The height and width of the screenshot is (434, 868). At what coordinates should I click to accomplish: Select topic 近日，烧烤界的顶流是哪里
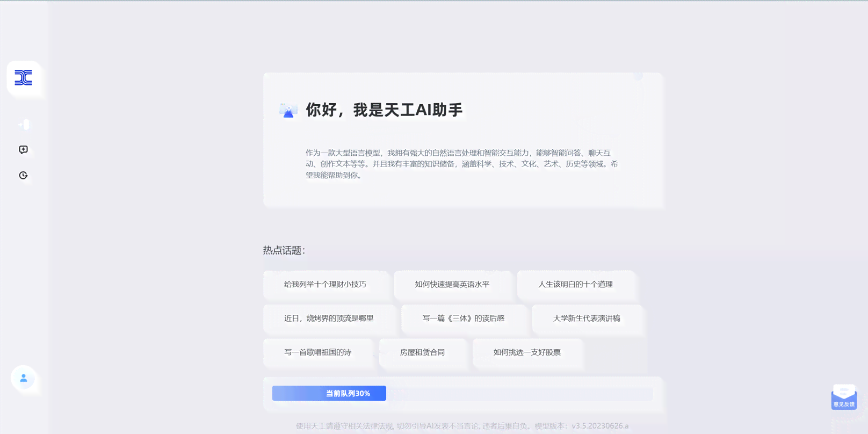[x=329, y=319]
